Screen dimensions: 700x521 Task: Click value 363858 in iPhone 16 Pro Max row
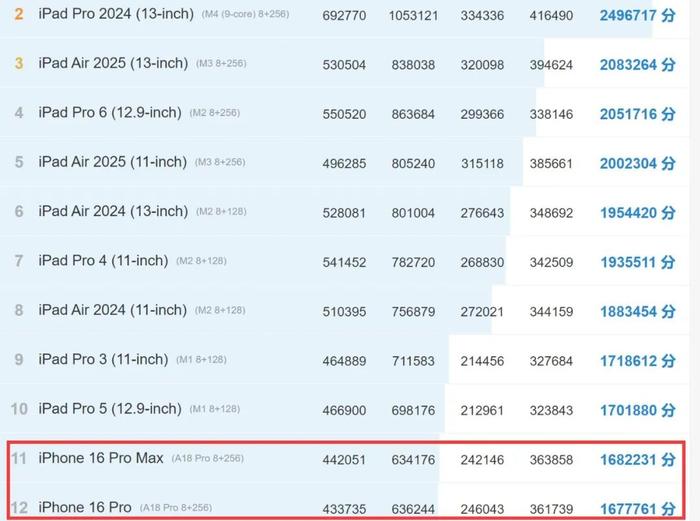point(551,460)
